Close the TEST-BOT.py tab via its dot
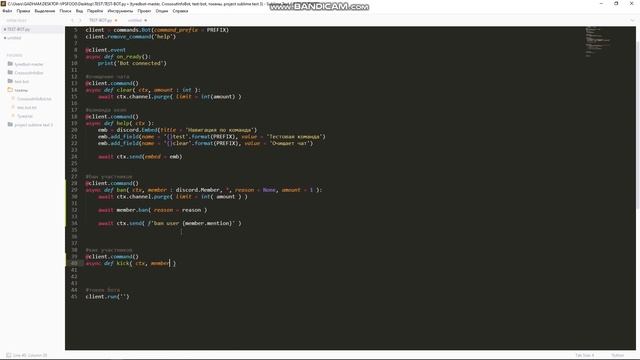 pyautogui.click(x=116, y=20)
